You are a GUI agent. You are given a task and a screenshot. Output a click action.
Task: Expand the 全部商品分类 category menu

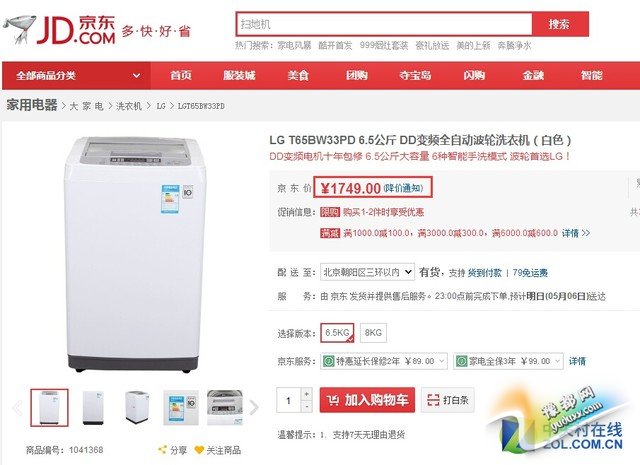click(76, 76)
